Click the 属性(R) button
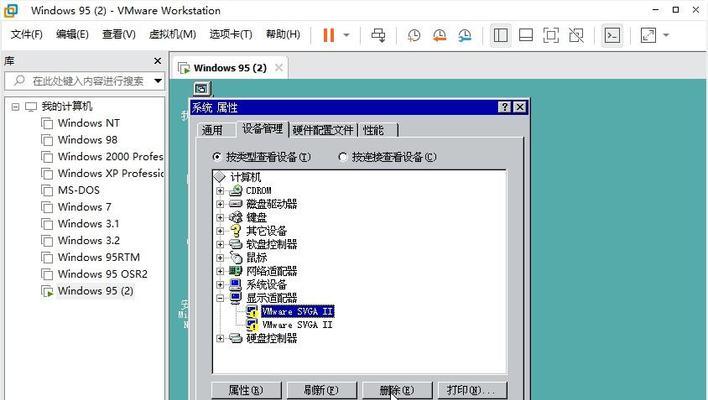Viewport: 708px width, 400px height. click(246, 391)
